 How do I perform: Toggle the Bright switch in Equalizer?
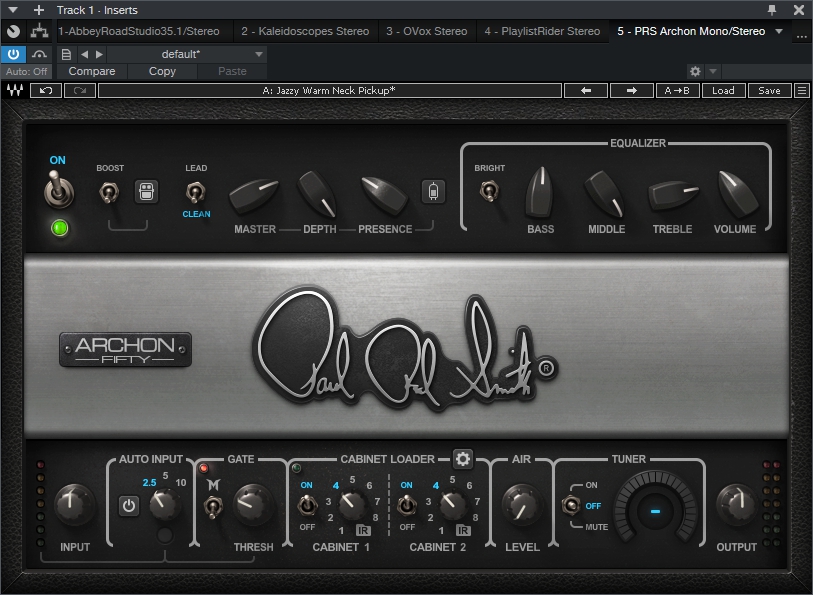pyautogui.click(x=490, y=189)
